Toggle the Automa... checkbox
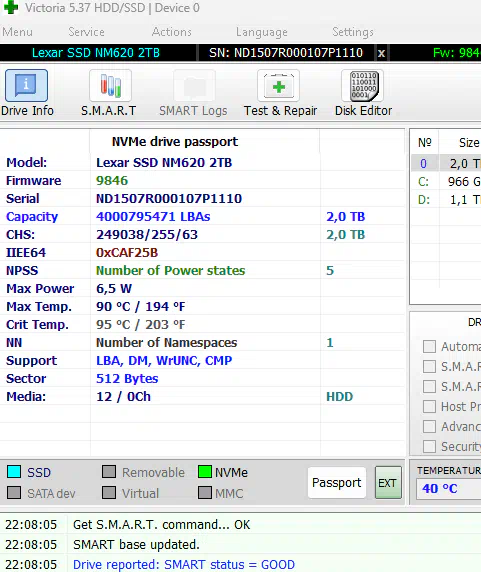 tap(429, 346)
